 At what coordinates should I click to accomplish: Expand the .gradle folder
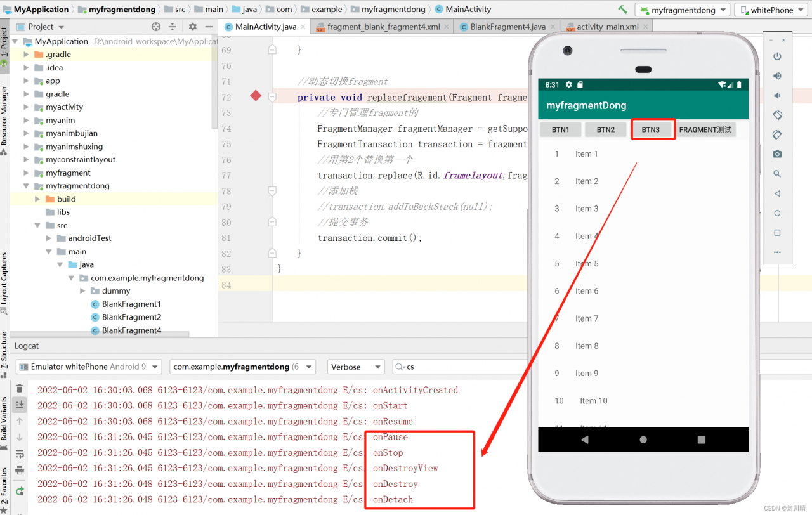tap(26, 55)
